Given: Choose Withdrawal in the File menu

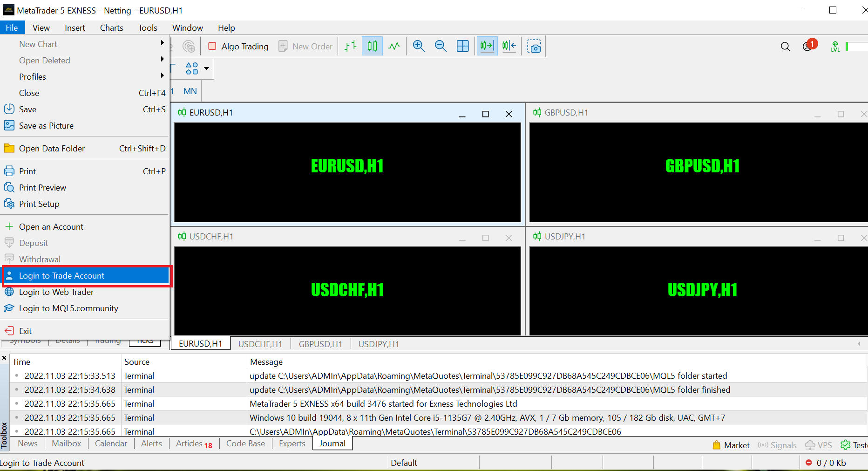Looking at the screenshot, I should point(85,259).
